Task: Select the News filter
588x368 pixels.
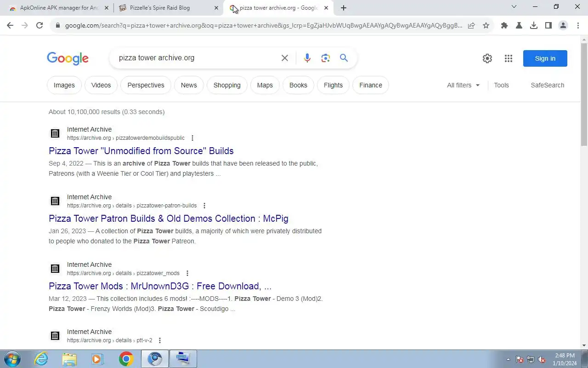Action: coord(189,85)
